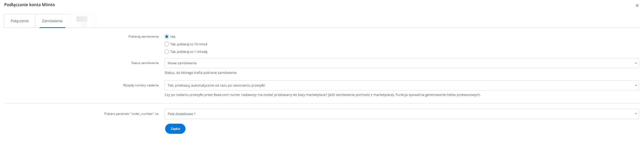Enable "Tak, pobieraj co 10 minut" option
The width and height of the screenshot is (644, 147).
(x=167, y=44)
